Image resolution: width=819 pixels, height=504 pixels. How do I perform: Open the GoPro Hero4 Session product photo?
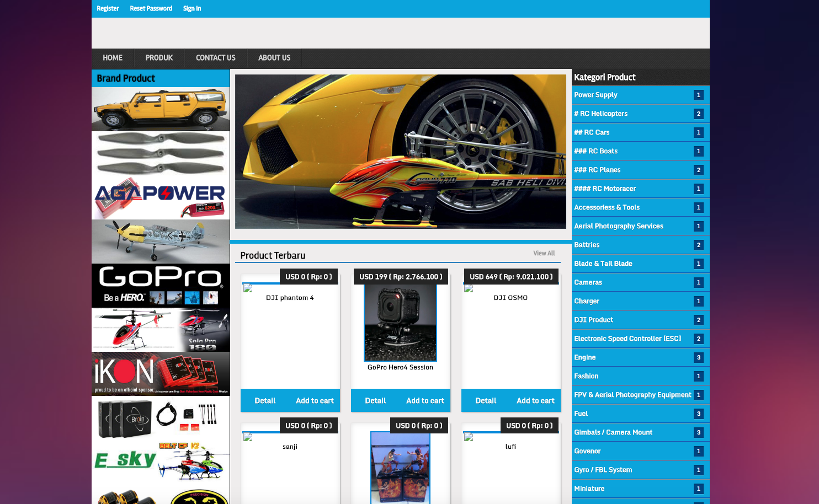[x=400, y=323]
